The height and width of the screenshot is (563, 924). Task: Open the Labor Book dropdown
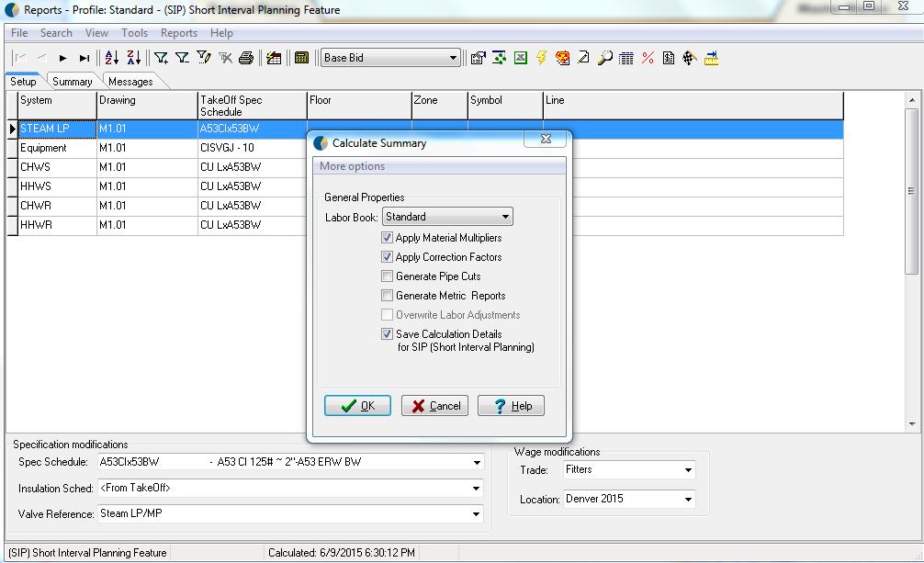(505, 218)
